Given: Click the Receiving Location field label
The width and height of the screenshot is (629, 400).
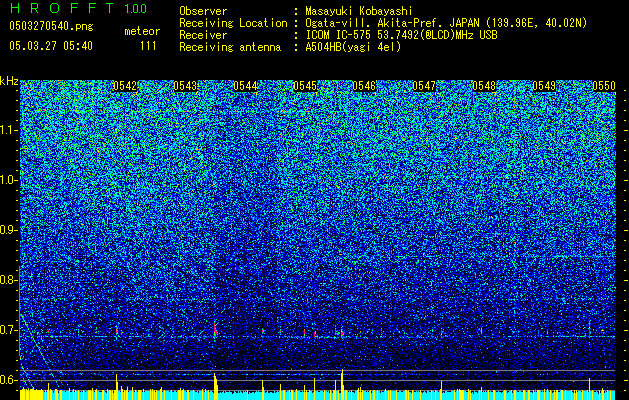Looking at the screenshot, I should tap(233, 23).
